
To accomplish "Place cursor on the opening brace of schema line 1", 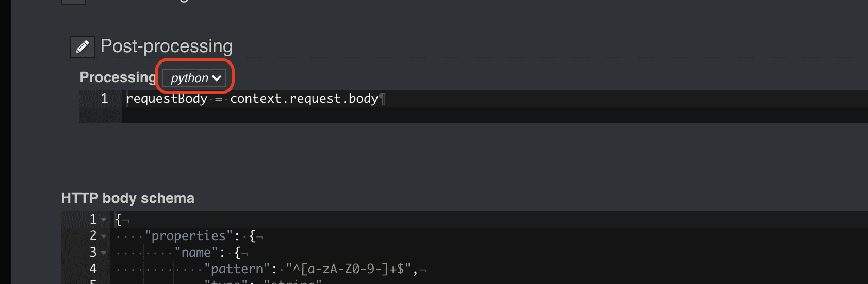I will 119,219.
